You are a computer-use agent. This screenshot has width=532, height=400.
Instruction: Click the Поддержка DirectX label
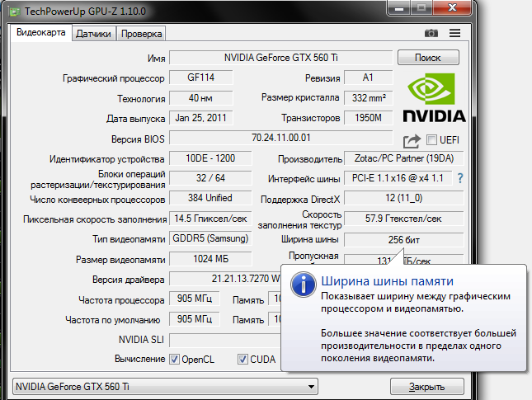300,199
